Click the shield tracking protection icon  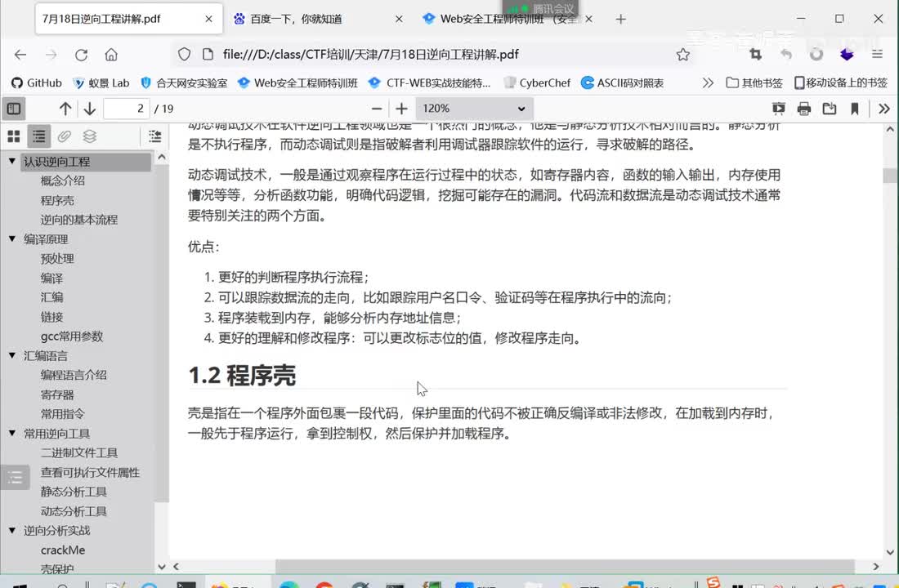pos(184,55)
